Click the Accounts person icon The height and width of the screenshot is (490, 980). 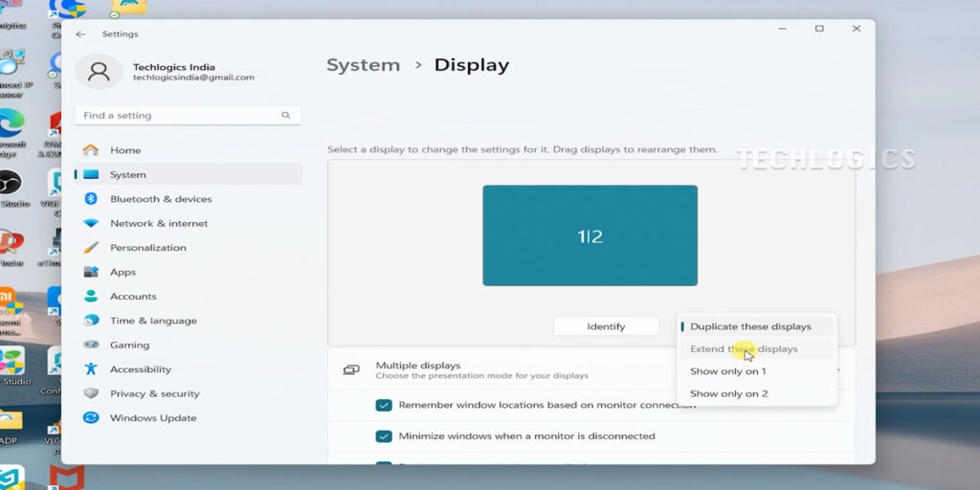(x=91, y=297)
